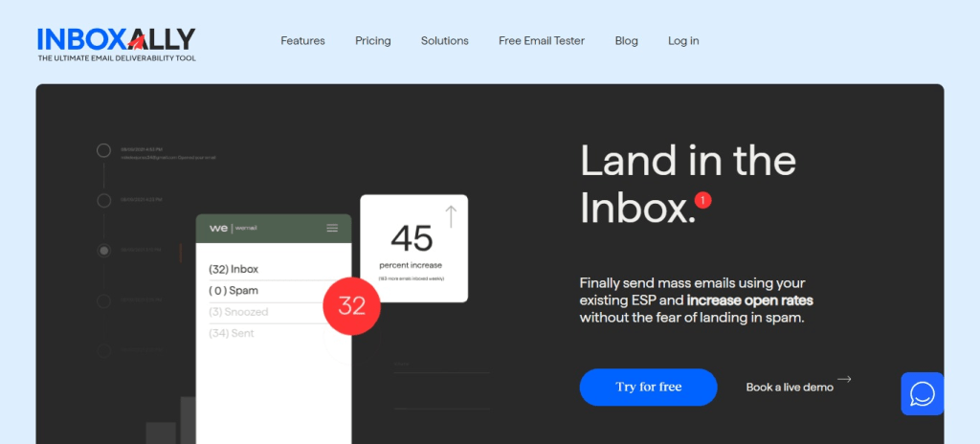This screenshot has height=444, width=980.
Task: Open the Solutions menu
Action: [444, 40]
